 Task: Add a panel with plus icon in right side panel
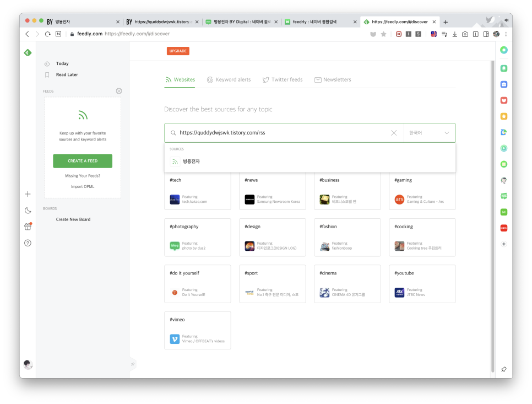(x=504, y=244)
